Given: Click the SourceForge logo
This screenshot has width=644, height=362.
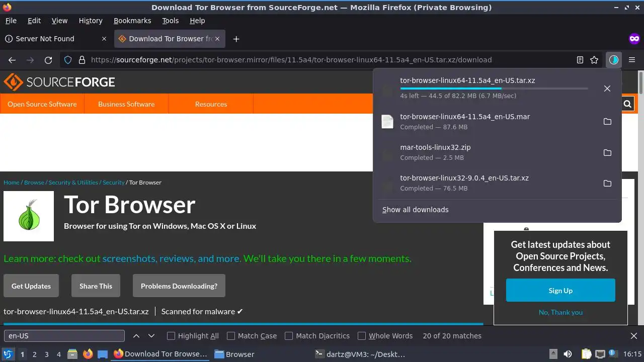Looking at the screenshot, I should click(x=59, y=82).
